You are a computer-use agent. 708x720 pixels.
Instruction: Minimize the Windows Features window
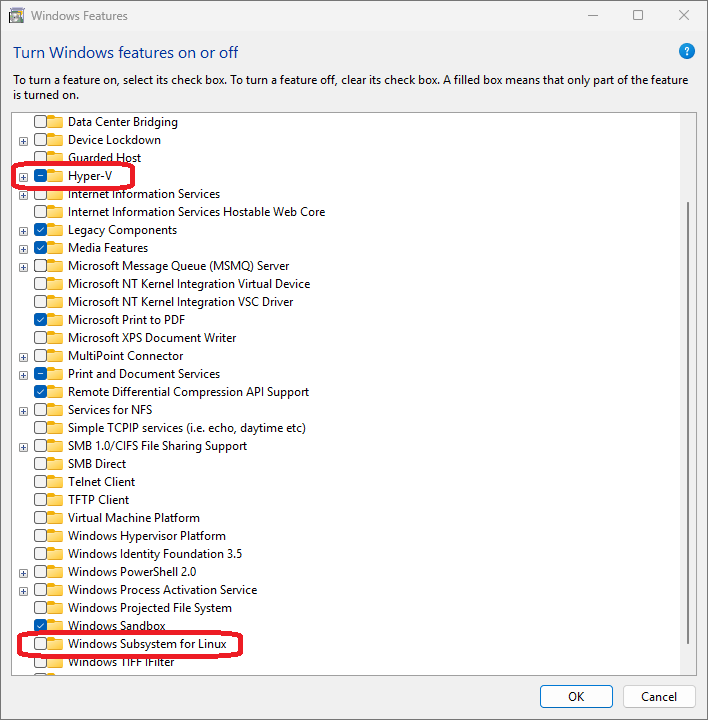click(593, 15)
